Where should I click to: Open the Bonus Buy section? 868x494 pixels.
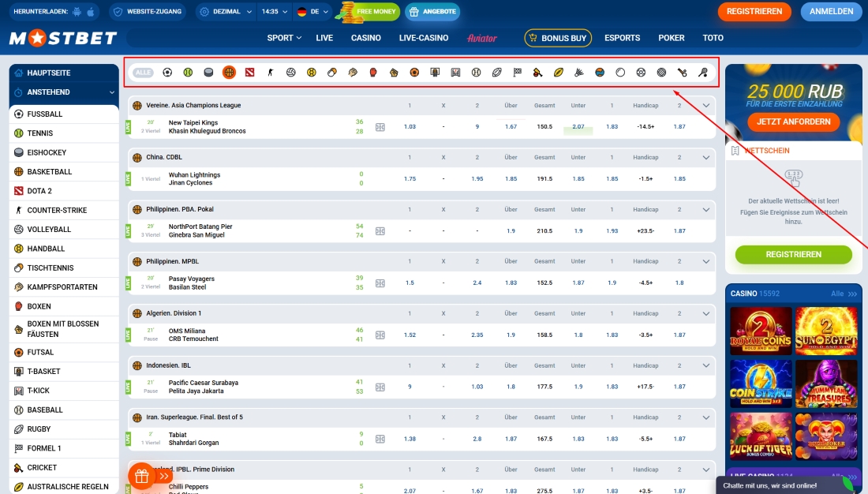pyautogui.click(x=558, y=38)
